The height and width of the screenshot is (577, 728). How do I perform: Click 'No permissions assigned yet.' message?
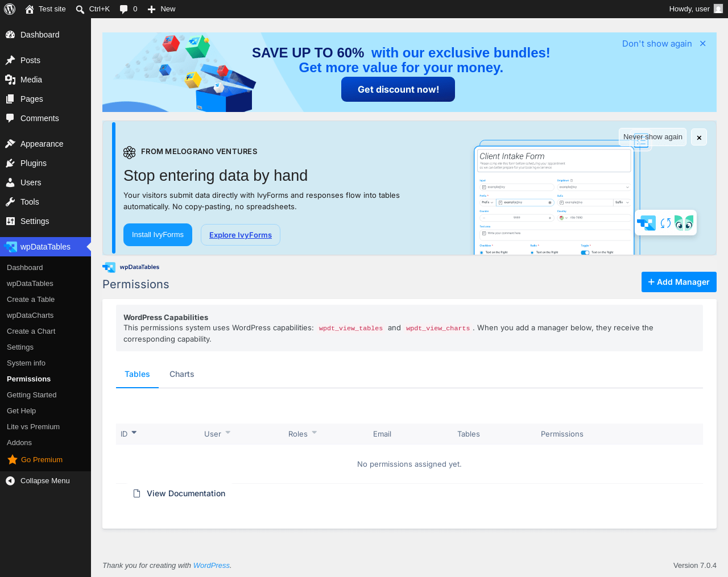click(409, 464)
